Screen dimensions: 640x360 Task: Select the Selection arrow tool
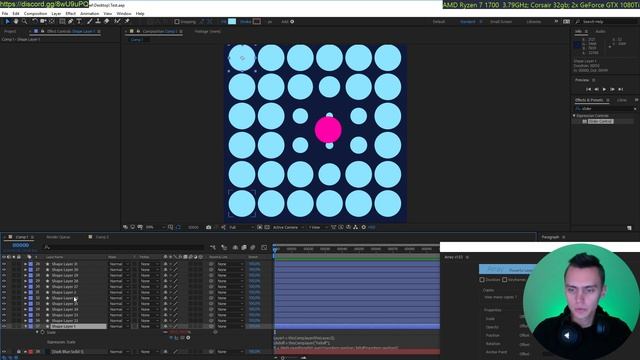coord(7,22)
